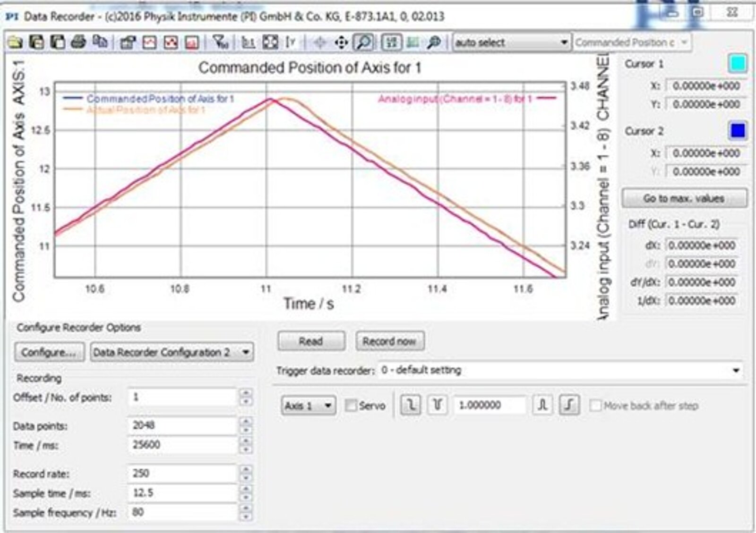Click the fit-to-window expand icon
The image size is (756, 533).
270,42
